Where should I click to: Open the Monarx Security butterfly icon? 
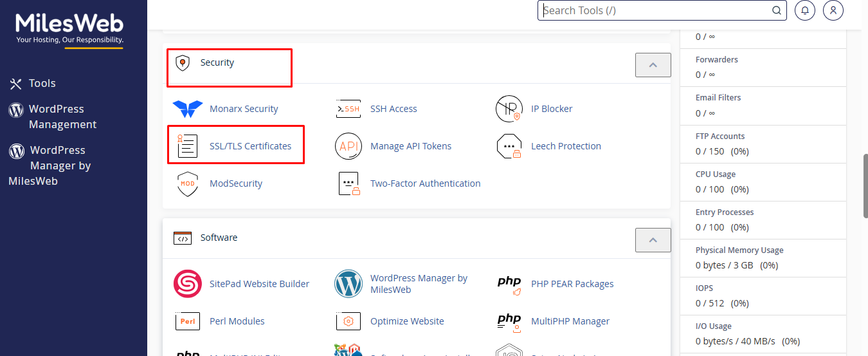[187, 109]
